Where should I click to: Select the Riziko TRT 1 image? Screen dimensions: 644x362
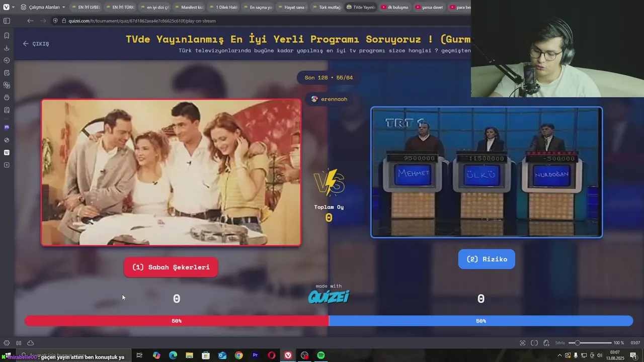click(x=487, y=172)
